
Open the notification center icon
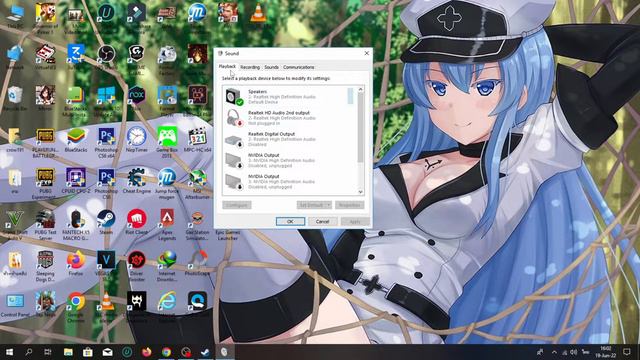tap(627, 352)
